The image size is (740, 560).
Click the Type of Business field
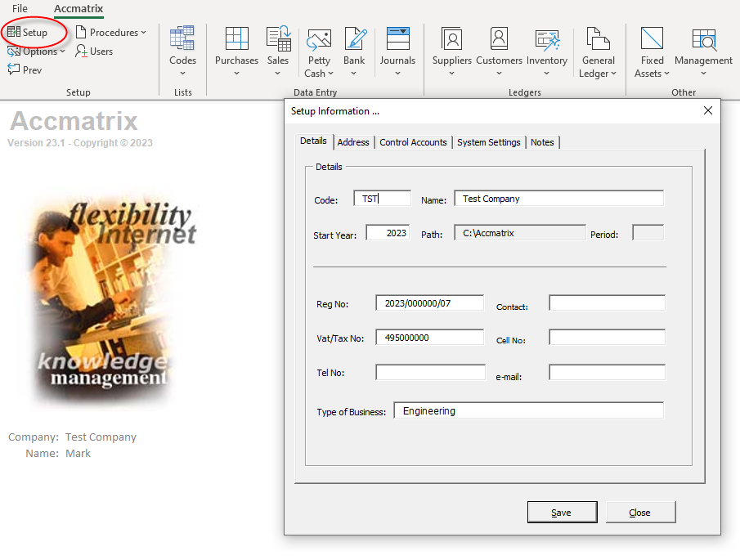(528, 411)
